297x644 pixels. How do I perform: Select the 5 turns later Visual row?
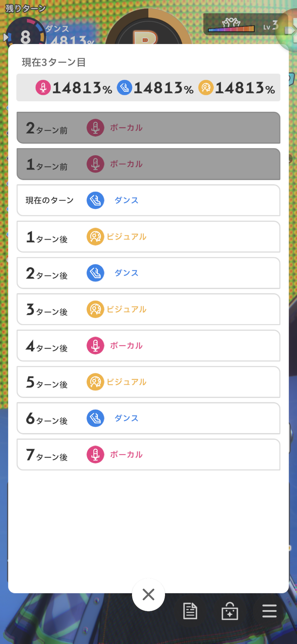pyautogui.click(x=148, y=382)
